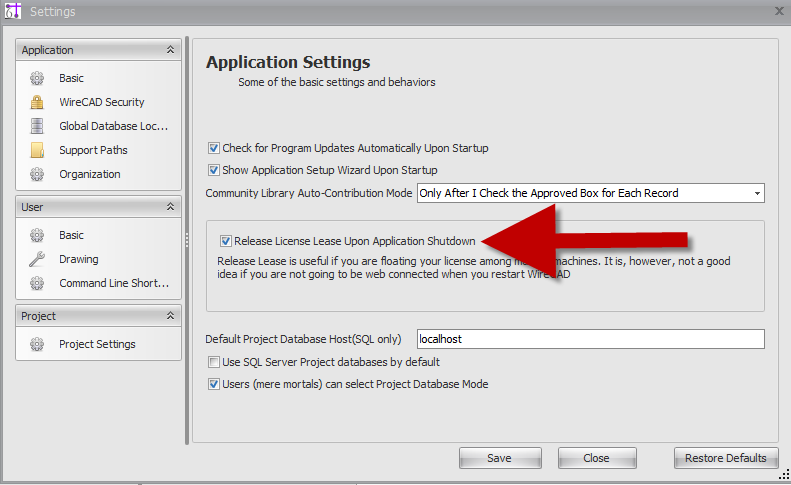Click the splitter handle between panels
The width and height of the screenshot is (791, 485).
(x=187, y=240)
